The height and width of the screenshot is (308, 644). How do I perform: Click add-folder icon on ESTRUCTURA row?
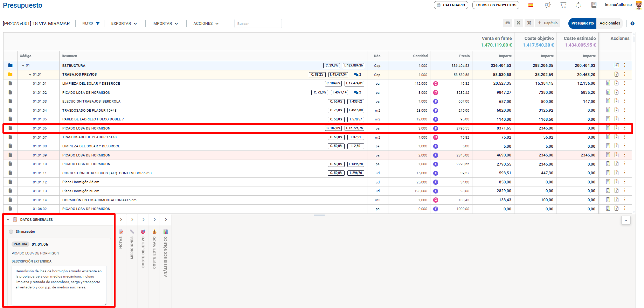pos(616,65)
